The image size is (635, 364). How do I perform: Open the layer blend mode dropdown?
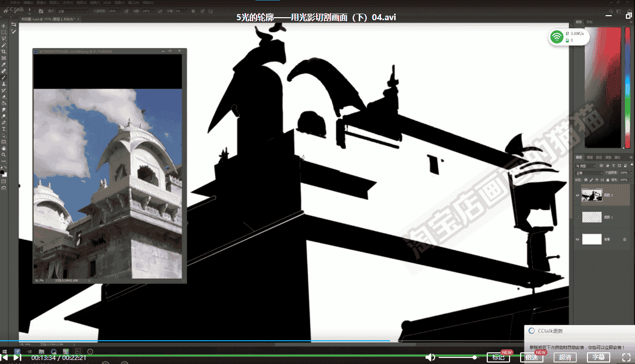589,173
